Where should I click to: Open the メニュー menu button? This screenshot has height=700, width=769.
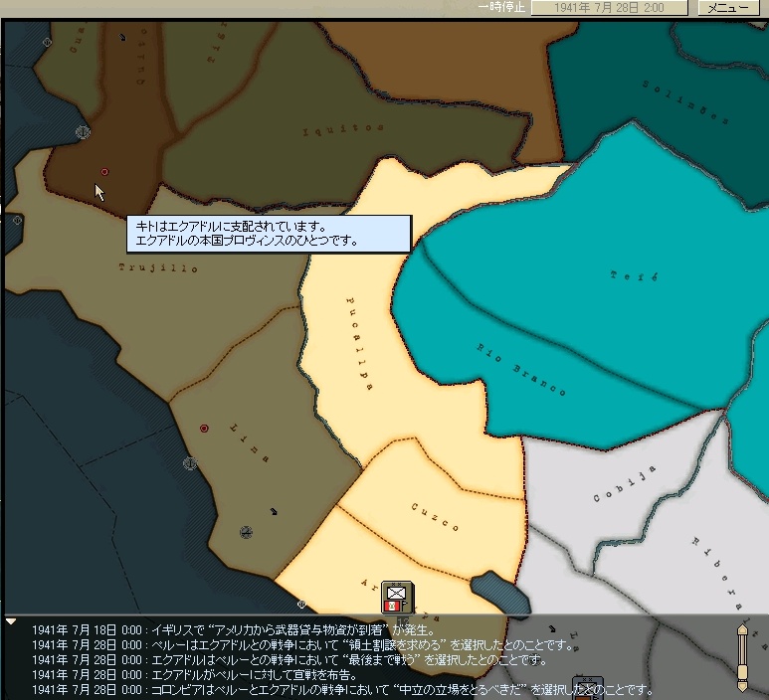(x=728, y=7)
